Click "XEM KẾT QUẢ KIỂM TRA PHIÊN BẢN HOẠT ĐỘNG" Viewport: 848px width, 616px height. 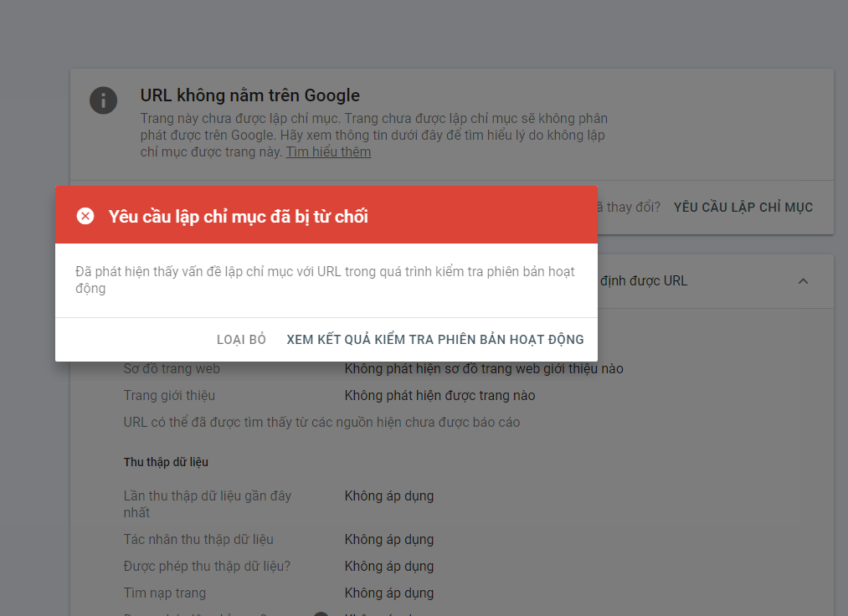435,340
